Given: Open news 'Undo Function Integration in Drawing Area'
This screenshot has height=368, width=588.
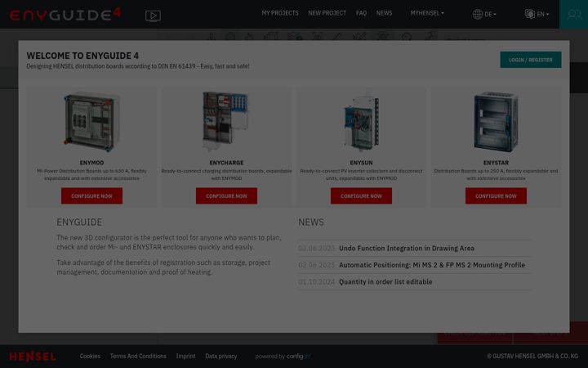Looking at the screenshot, I should point(407,249).
